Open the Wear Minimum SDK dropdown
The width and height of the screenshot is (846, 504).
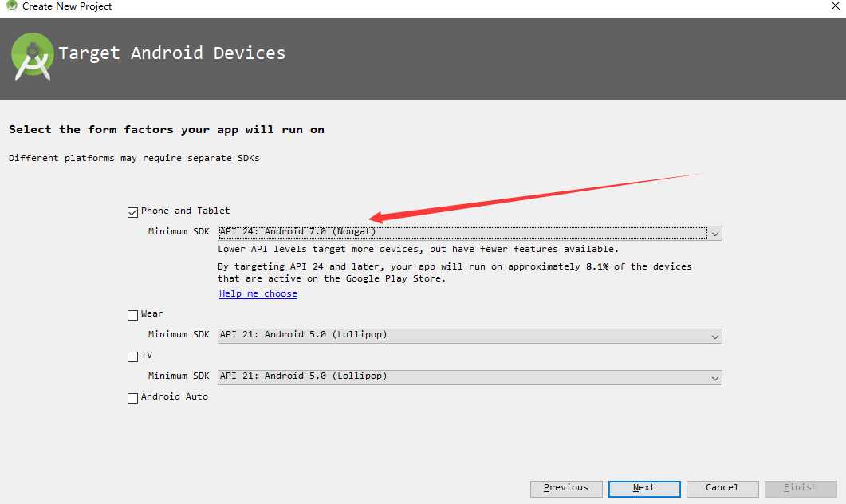470,336
